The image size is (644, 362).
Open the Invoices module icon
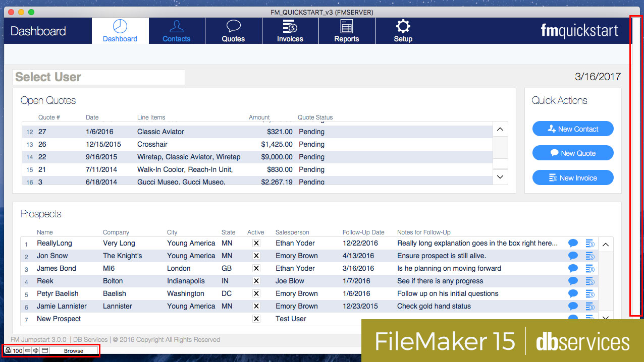click(290, 30)
